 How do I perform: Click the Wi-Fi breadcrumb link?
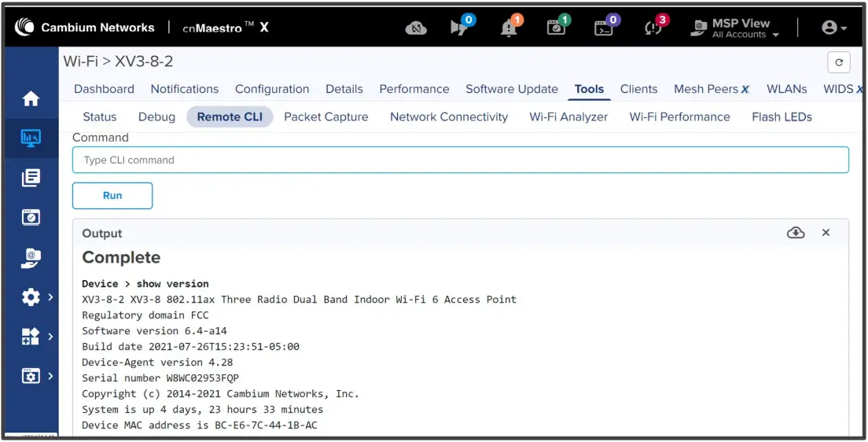pyautogui.click(x=81, y=61)
